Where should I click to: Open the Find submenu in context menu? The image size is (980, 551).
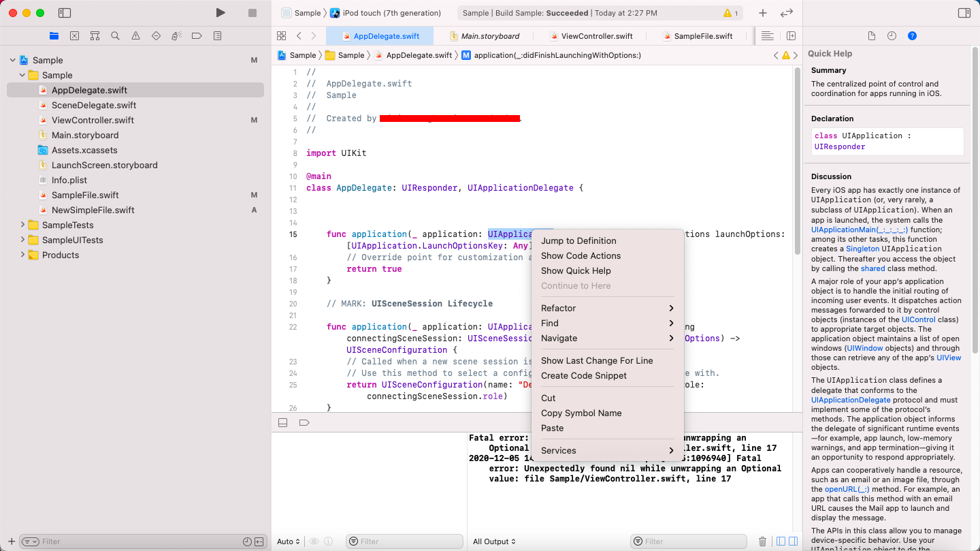coord(607,324)
